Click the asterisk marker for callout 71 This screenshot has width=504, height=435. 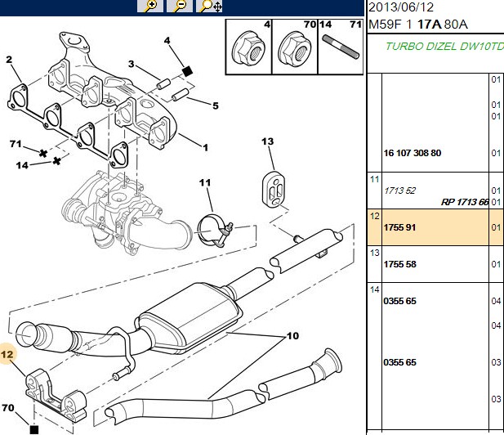click(42, 153)
